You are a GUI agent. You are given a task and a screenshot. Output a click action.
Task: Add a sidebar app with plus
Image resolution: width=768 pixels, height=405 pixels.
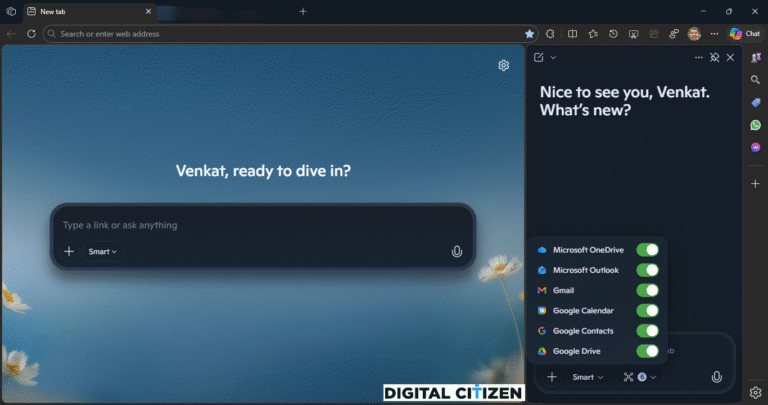(x=756, y=184)
